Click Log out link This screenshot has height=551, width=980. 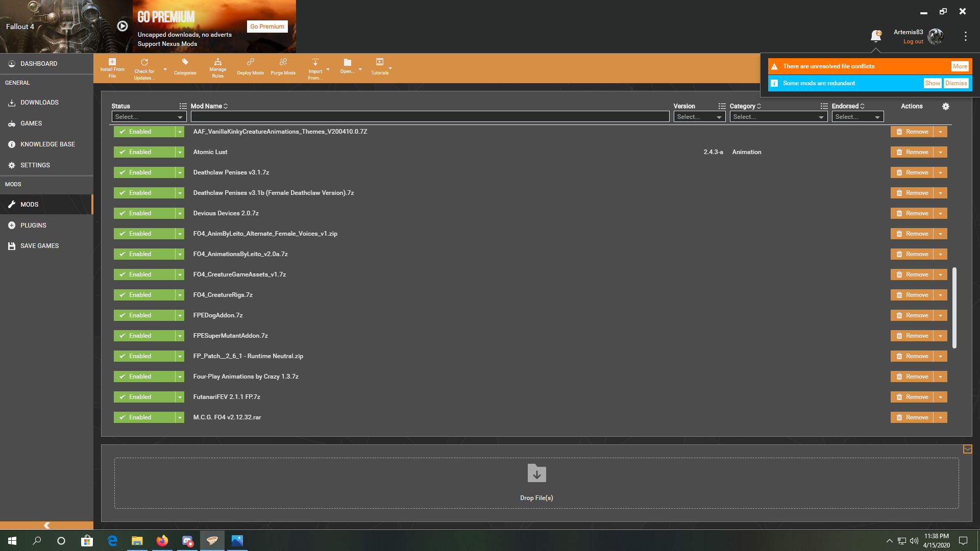click(x=913, y=42)
